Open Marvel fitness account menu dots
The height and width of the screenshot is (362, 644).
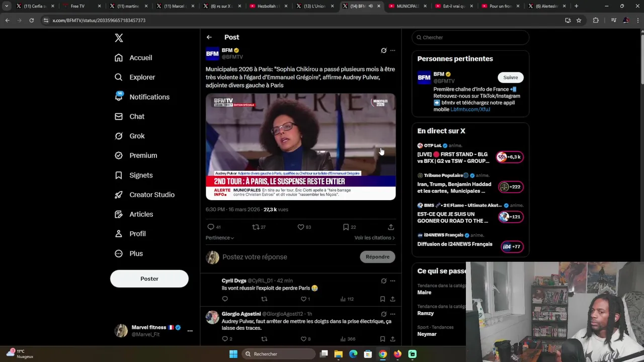(x=190, y=331)
